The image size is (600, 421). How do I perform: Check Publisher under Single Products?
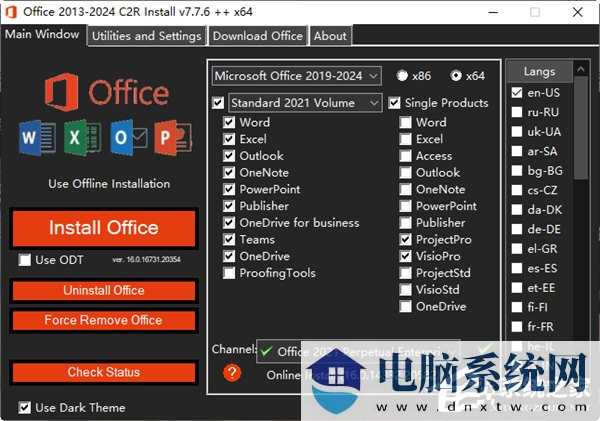tap(406, 223)
